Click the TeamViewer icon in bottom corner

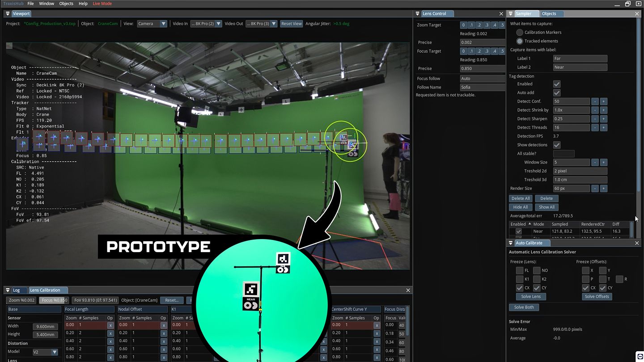click(639, 356)
